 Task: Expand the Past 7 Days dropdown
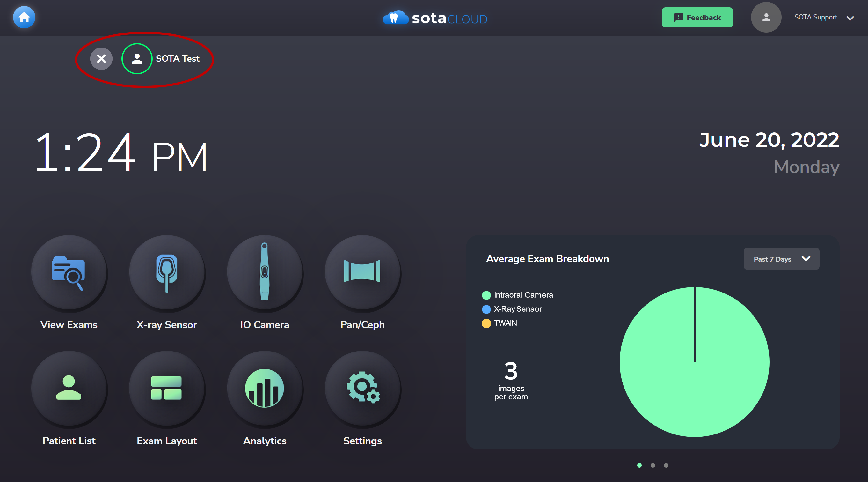tap(781, 259)
